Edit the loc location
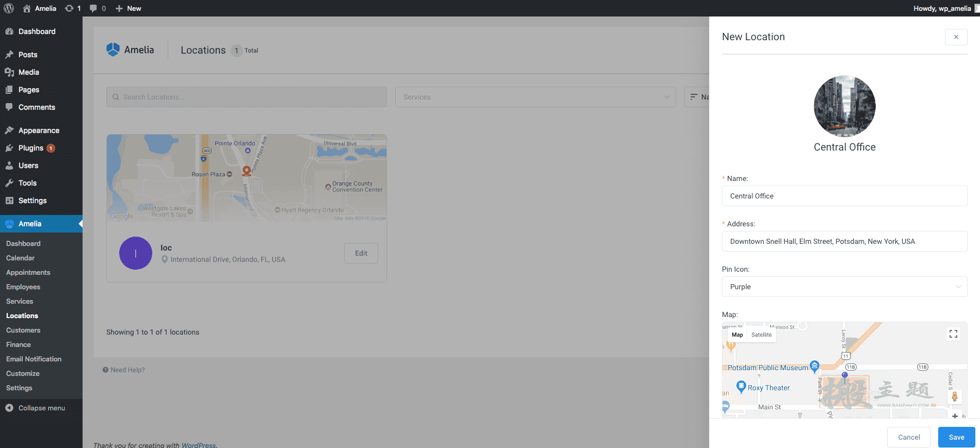Viewport: 980px width, 448px height. pos(361,253)
